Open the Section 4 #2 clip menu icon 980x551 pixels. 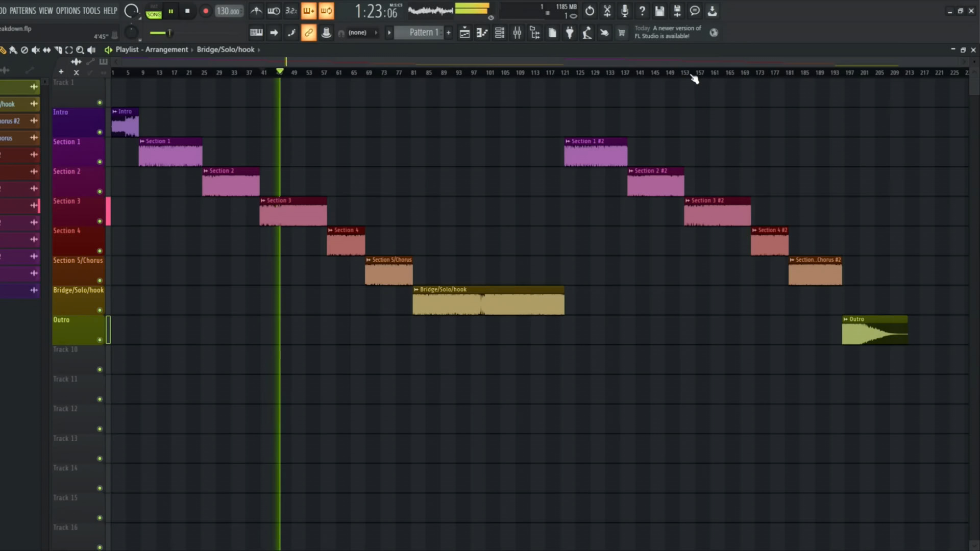(x=754, y=230)
